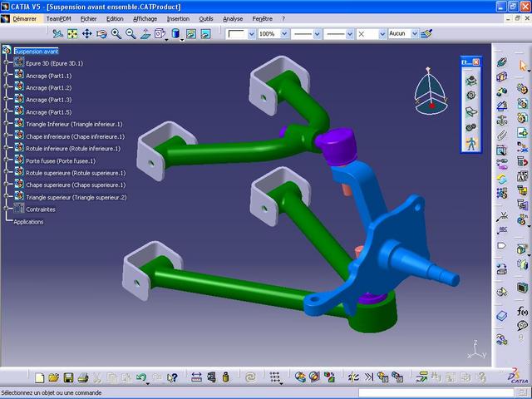Click the Painter brush icon
This screenshot has height=399, width=532.
(x=426, y=33)
